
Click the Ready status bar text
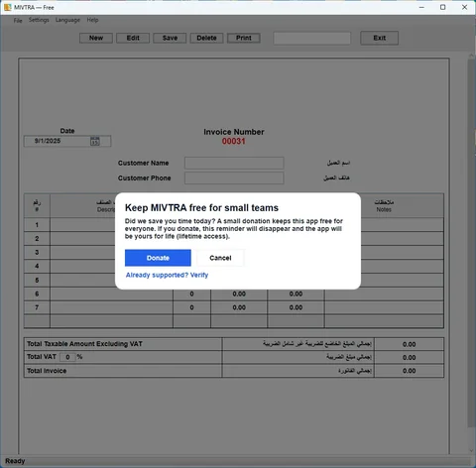point(15,461)
